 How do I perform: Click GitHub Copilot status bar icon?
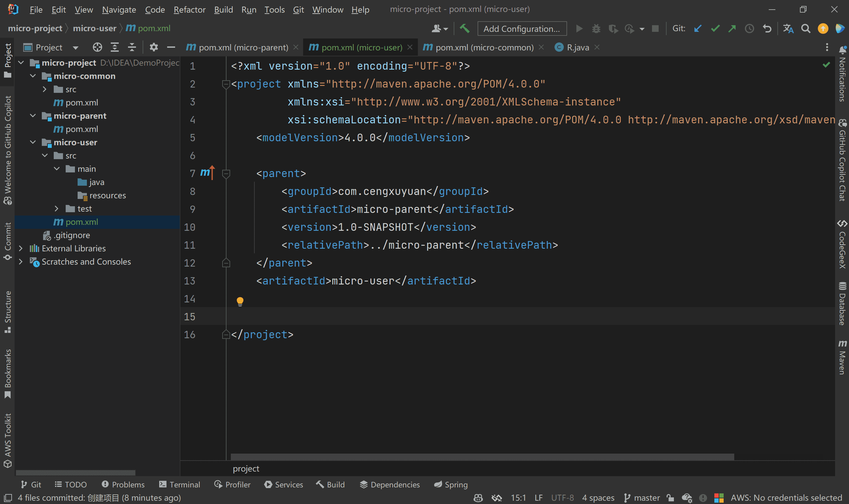tap(478, 498)
